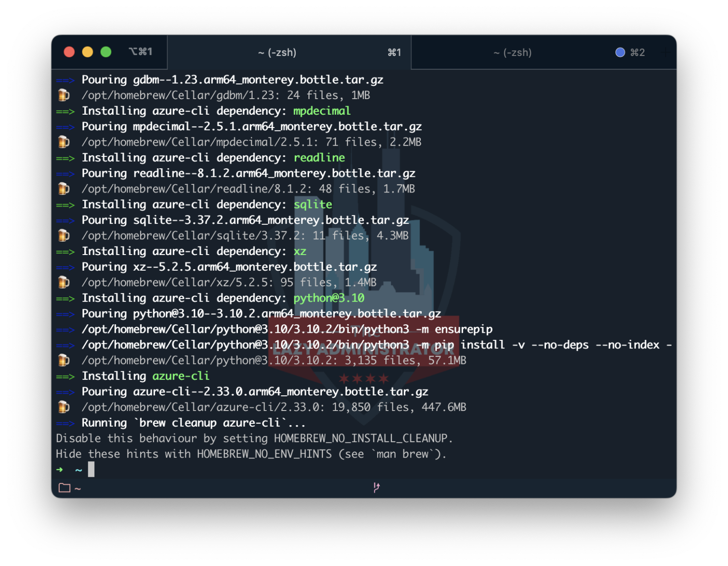The image size is (728, 566).
Task: Click the green 'readline' dependency name
Action: (319, 158)
